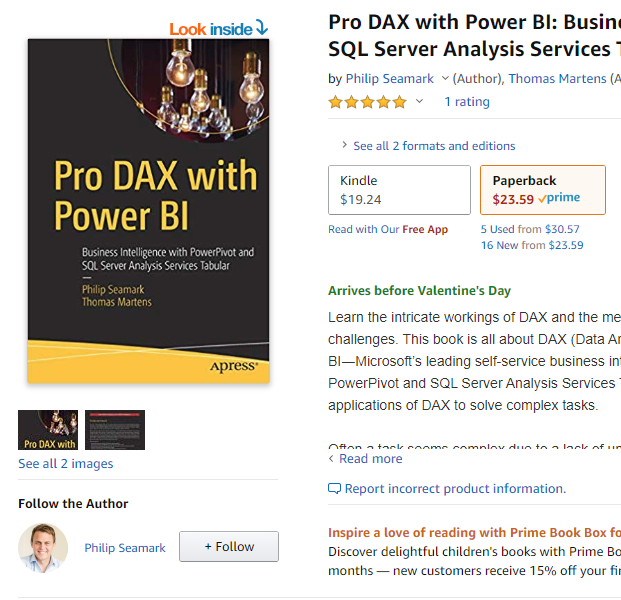Open the 1 rating link
The height and width of the screenshot is (600, 621).
pos(467,102)
